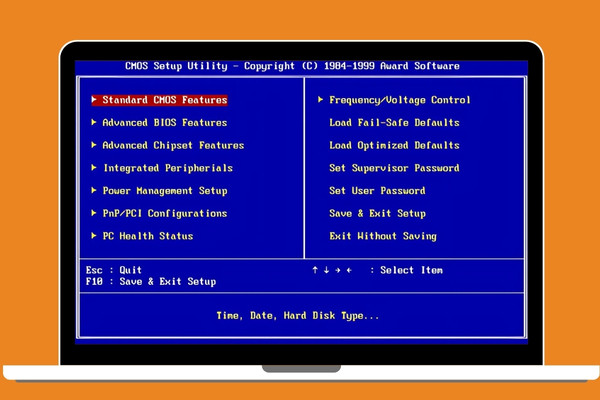Click the left arrow key symbol
This screenshot has width=600, height=400.
click(x=349, y=270)
